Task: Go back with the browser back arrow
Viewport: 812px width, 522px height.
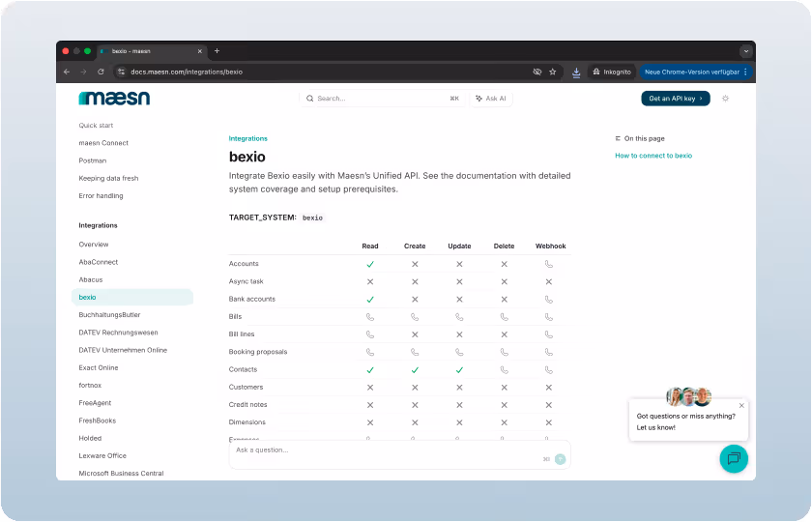Action: click(x=67, y=72)
